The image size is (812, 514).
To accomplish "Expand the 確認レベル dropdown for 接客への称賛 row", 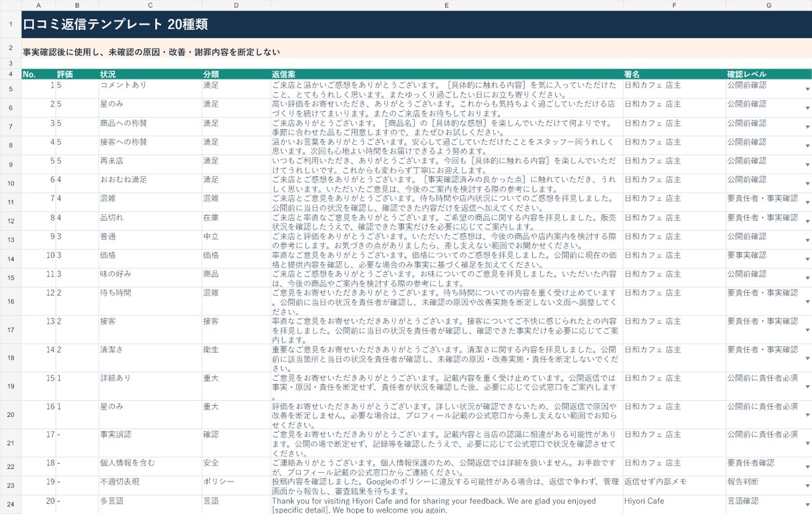I will (x=807, y=146).
